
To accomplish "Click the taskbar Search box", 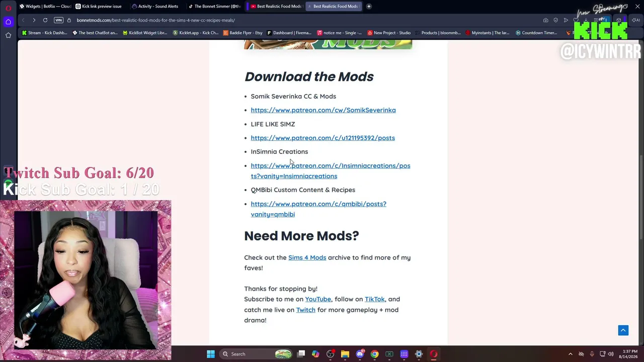I will click(x=257, y=354).
